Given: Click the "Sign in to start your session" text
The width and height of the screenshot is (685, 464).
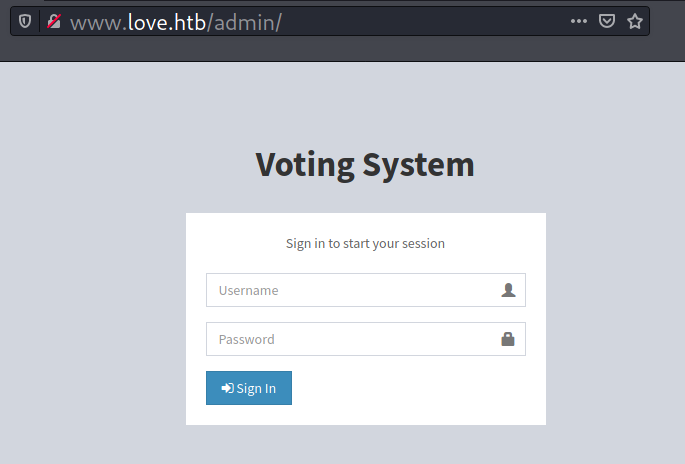Looking at the screenshot, I should point(365,243).
